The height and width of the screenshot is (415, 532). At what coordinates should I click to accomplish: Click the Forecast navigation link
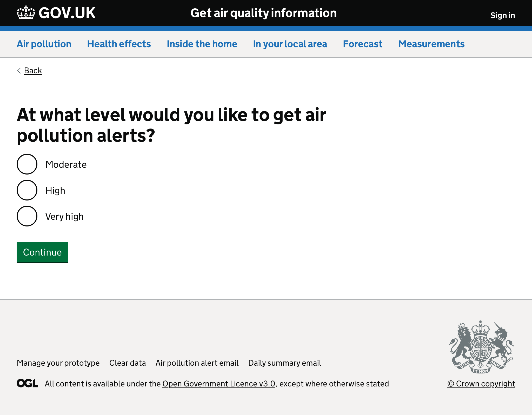(362, 44)
